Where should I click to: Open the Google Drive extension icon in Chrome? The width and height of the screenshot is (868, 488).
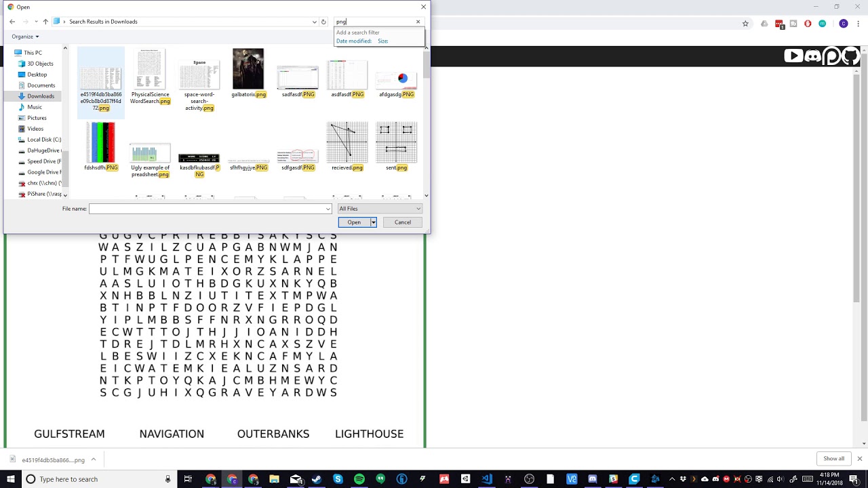pyautogui.click(x=764, y=24)
